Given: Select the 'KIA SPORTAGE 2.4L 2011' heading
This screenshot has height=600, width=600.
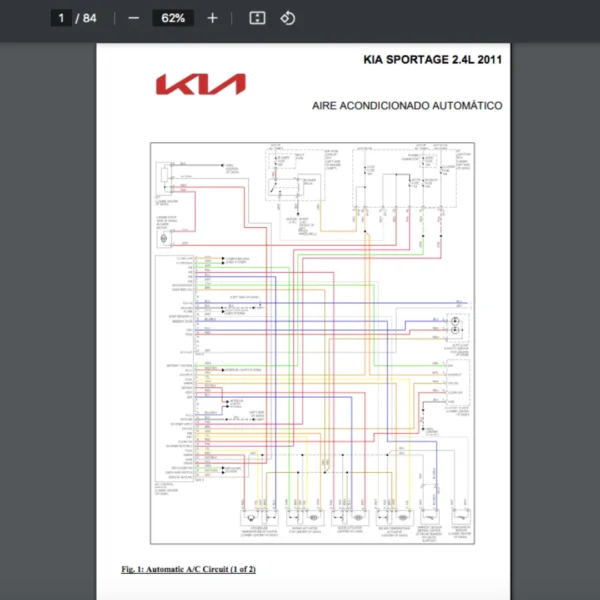Looking at the screenshot, I should click(432, 60).
